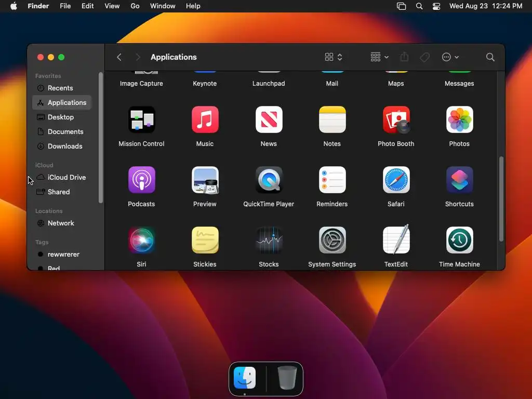Select the Photo Booth app icon
Image resolution: width=532 pixels, height=399 pixels.
pos(396,120)
